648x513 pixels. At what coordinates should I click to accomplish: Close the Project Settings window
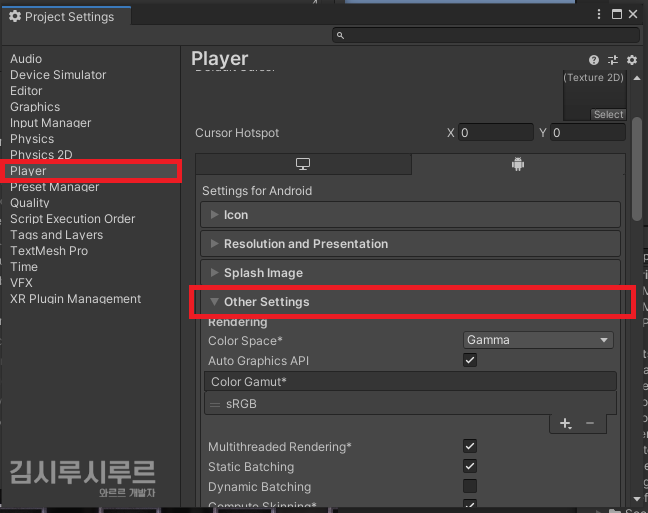point(633,14)
